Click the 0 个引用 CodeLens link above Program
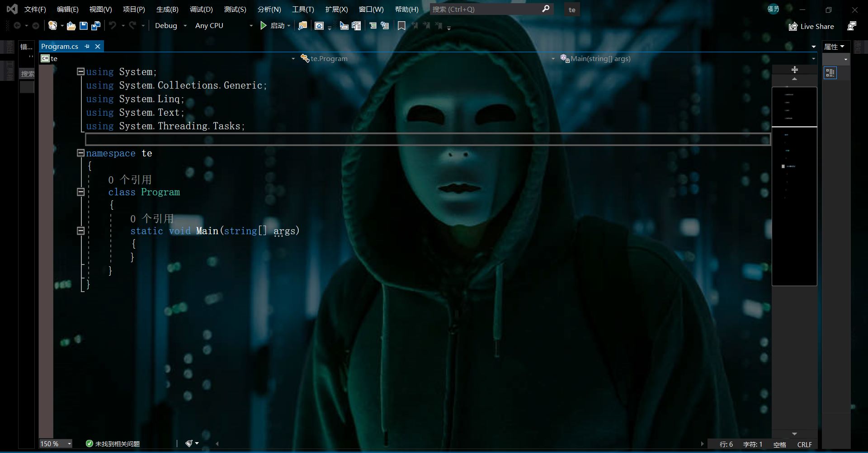The width and height of the screenshot is (868, 453). coord(130,179)
